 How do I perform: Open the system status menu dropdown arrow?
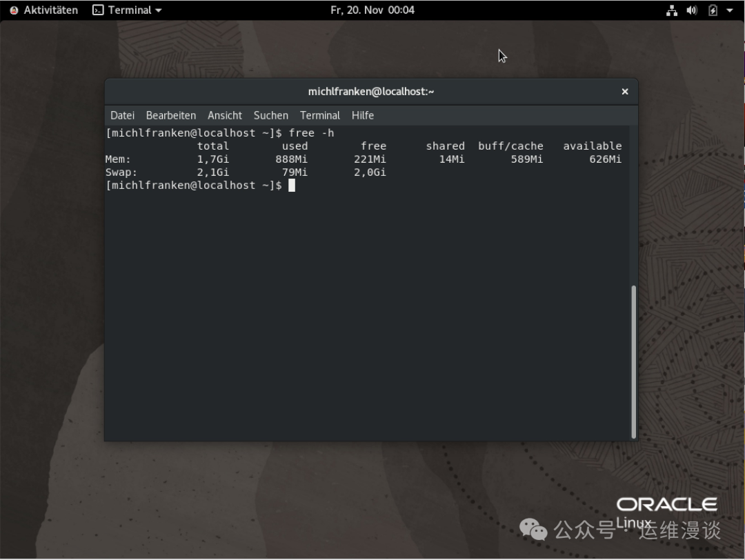731,10
